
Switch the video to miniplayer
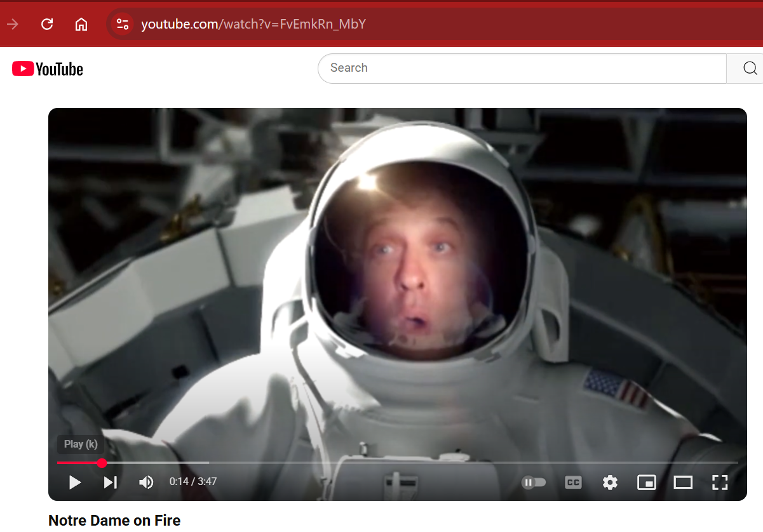click(646, 482)
